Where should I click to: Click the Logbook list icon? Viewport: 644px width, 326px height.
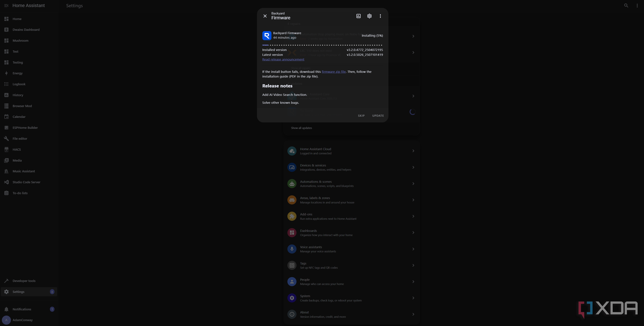click(x=7, y=84)
